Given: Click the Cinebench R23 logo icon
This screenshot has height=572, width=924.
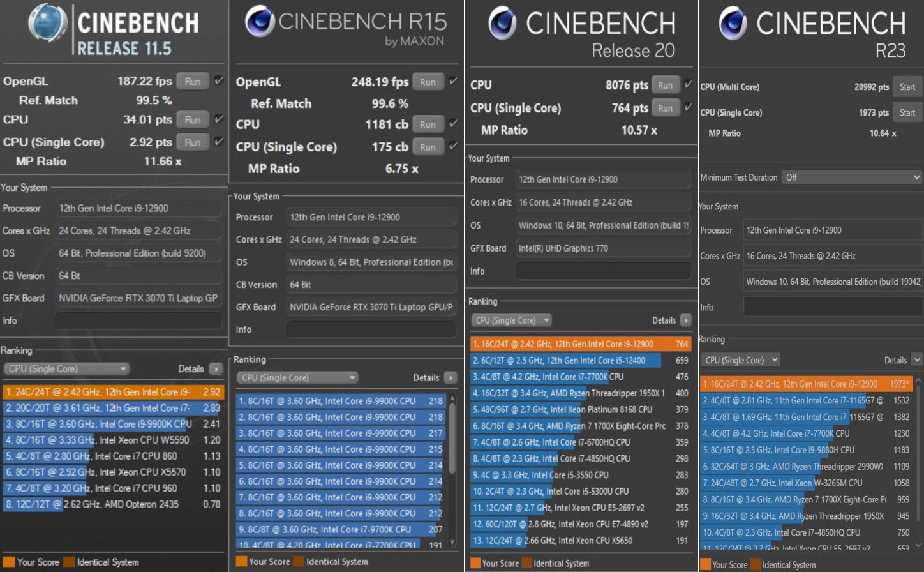Looking at the screenshot, I should tap(733, 24).
